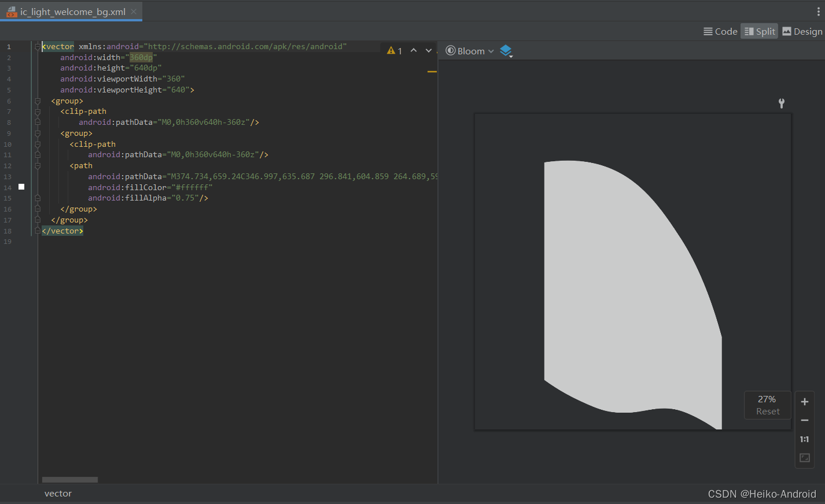Collapse the vector tag on line 1
Screen dimensions: 825x504
pyautogui.click(x=37, y=47)
